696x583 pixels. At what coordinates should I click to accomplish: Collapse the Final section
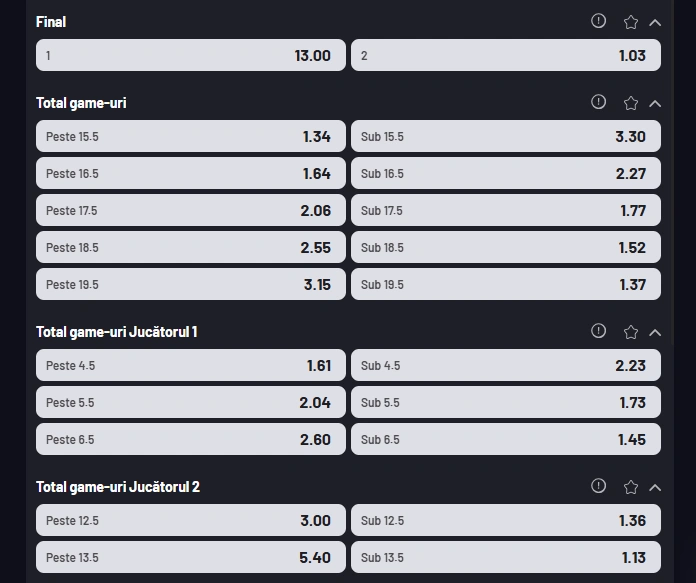[x=655, y=23]
